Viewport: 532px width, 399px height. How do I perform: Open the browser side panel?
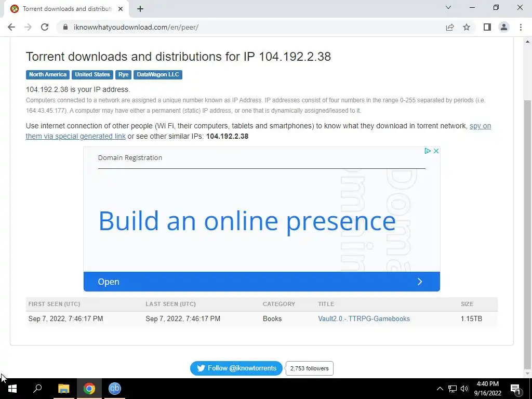487,27
